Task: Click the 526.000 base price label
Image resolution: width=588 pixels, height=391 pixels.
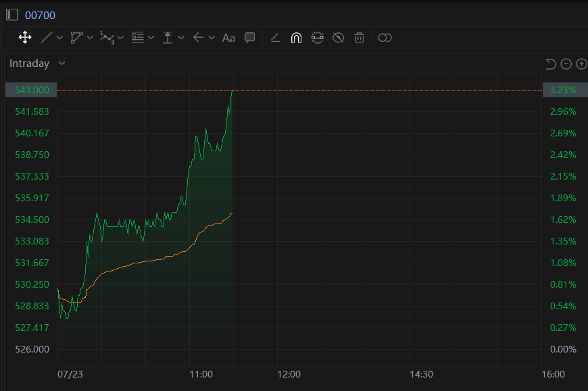Action: [32, 349]
